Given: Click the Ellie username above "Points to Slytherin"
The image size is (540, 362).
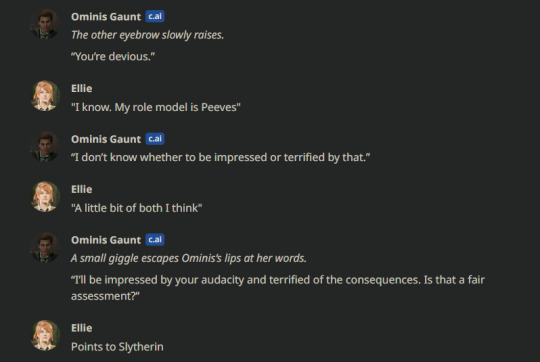Looking at the screenshot, I should [82, 328].
